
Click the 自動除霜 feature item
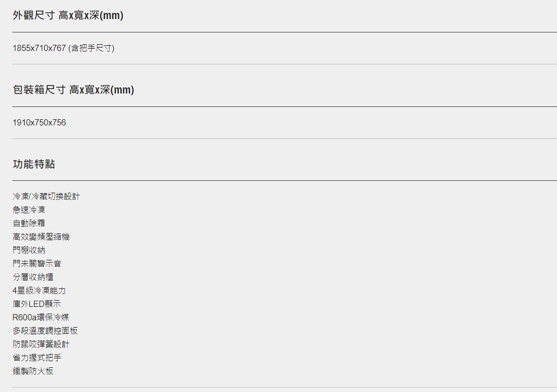pos(29,223)
